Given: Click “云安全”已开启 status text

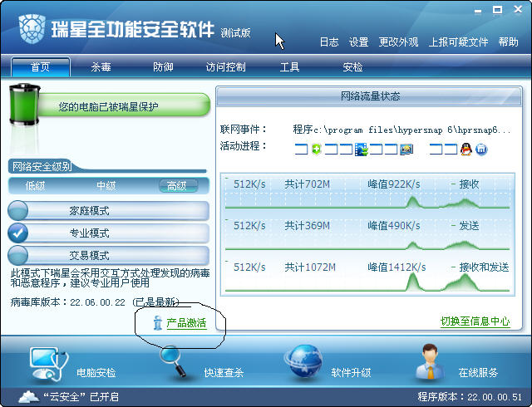Looking at the screenshot, I should (x=81, y=397).
